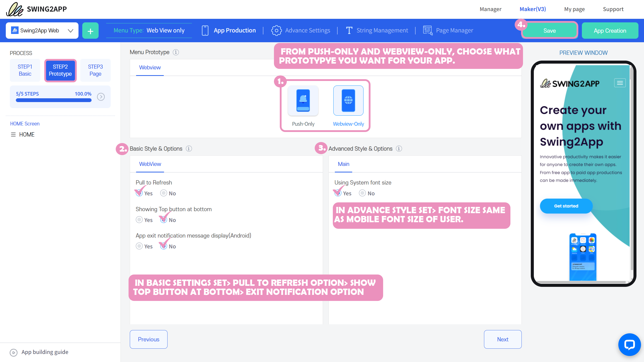Select No for Showing Top button
This screenshot has height=362, width=644.
[x=164, y=220]
